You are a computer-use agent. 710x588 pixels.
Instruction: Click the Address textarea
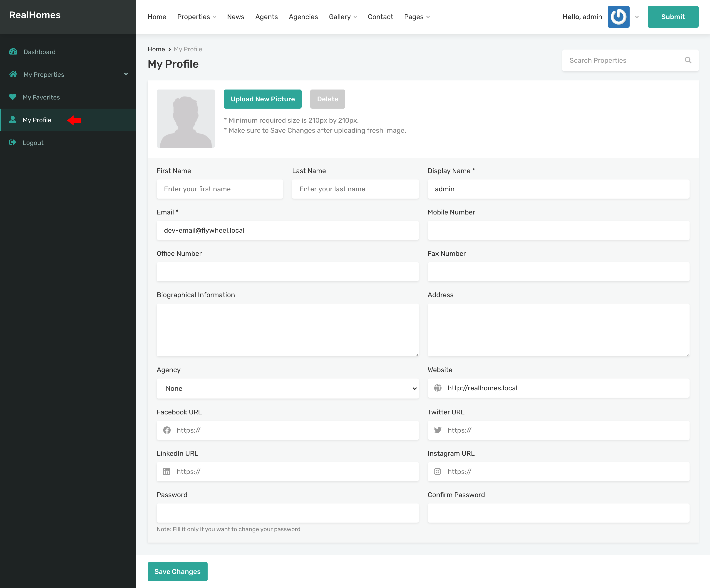tap(559, 330)
